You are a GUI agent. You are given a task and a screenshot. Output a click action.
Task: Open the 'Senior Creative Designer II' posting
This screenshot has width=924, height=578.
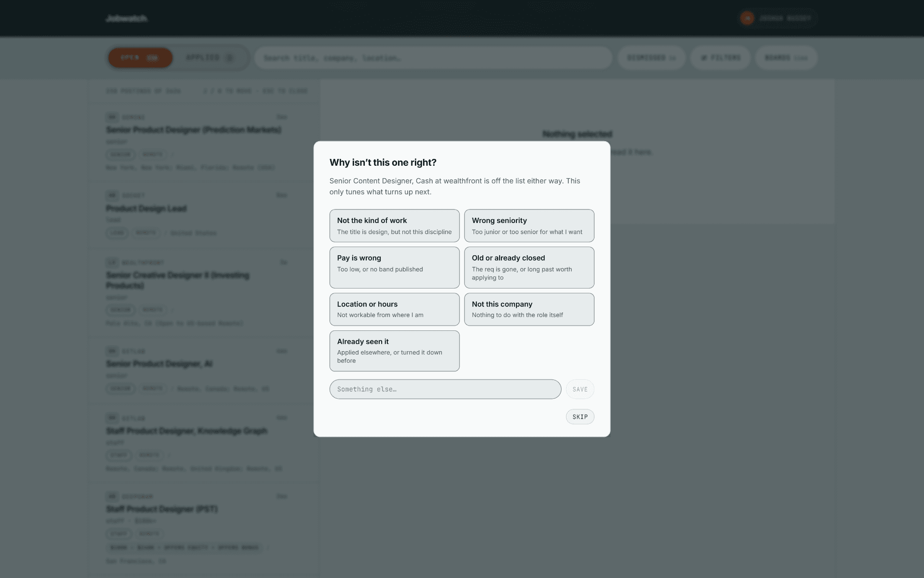204,293
